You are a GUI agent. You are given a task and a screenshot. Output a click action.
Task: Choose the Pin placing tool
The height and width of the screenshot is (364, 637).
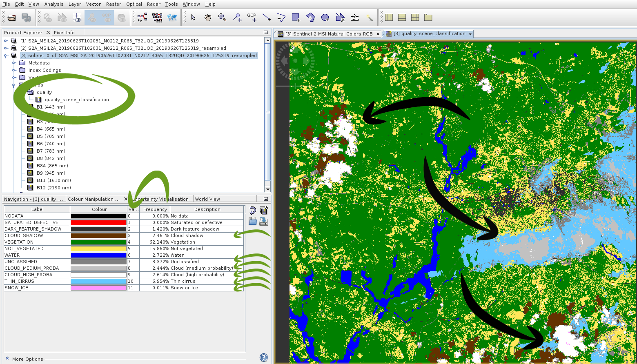[x=237, y=18]
